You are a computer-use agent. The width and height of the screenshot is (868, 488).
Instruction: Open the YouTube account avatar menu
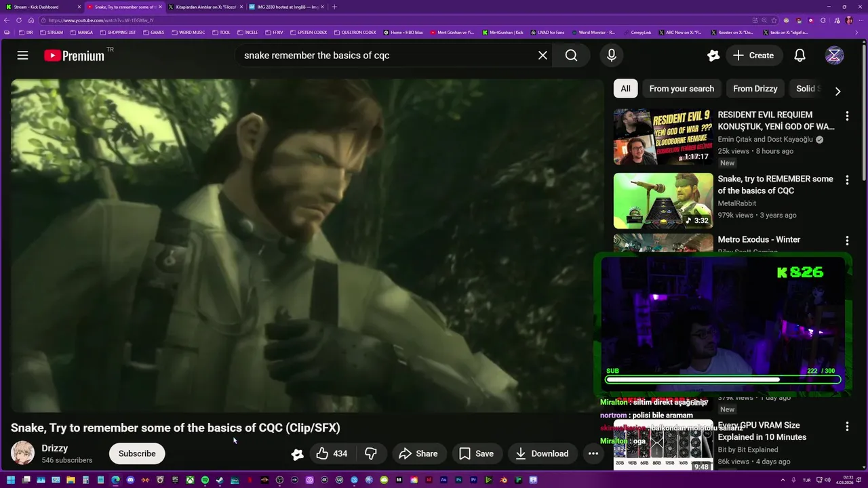click(x=835, y=56)
